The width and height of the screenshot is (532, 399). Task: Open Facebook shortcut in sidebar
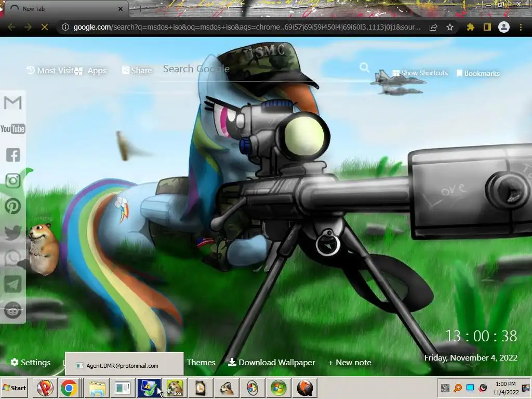[x=13, y=155]
